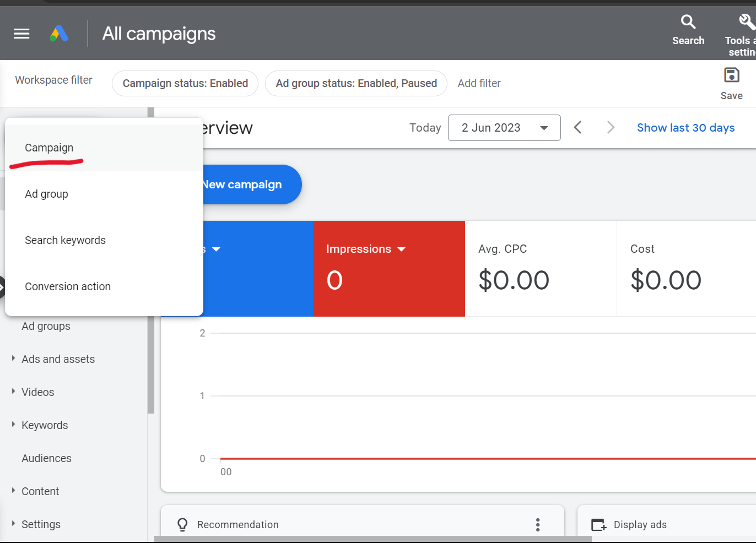This screenshot has height=543, width=756.
Task: Select Search keywords menu option
Action: 104,240
